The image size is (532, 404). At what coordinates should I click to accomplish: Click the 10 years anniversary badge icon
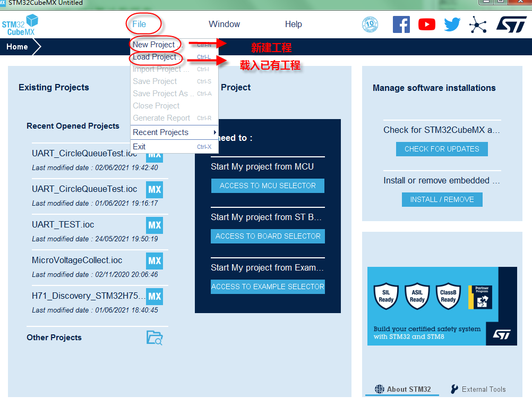(370, 24)
